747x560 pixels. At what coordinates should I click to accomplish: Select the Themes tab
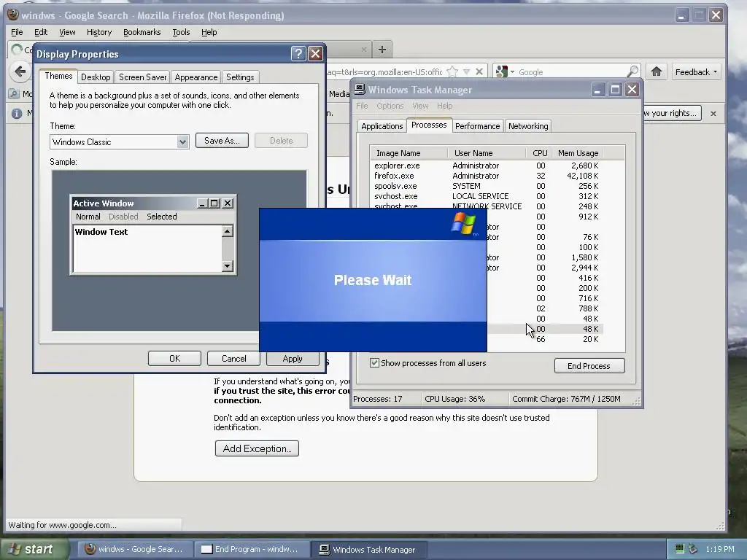[58, 76]
